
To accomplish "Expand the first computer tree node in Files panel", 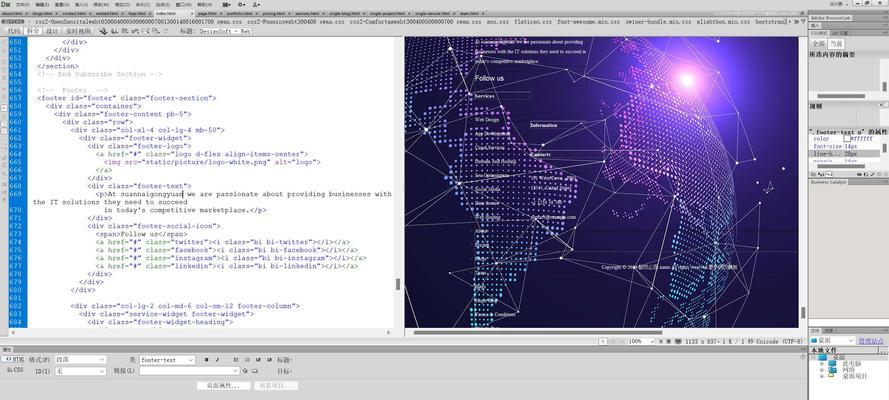I will (822, 363).
